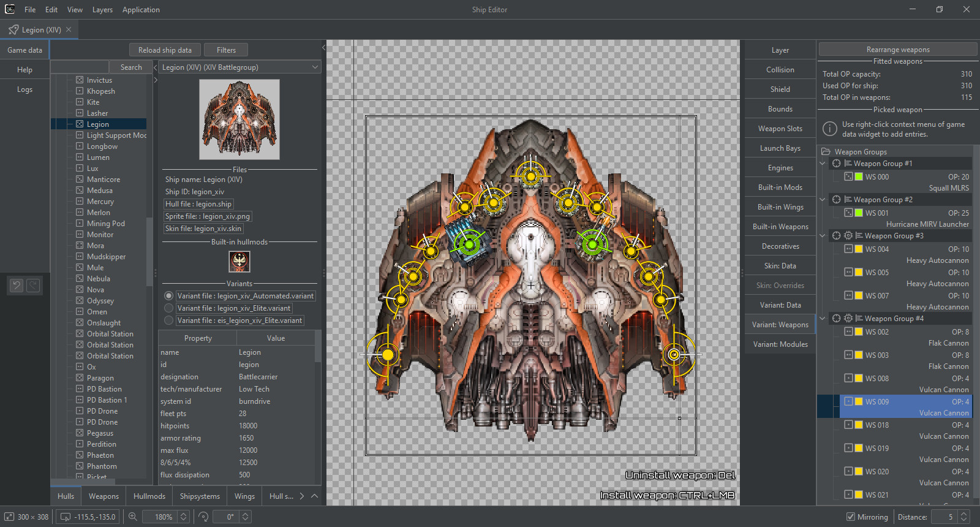Open the Layers menu

pos(102,9)
